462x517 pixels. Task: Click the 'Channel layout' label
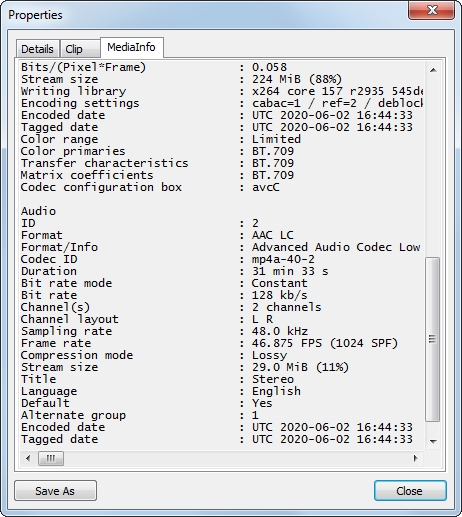(x=70, y=319)
